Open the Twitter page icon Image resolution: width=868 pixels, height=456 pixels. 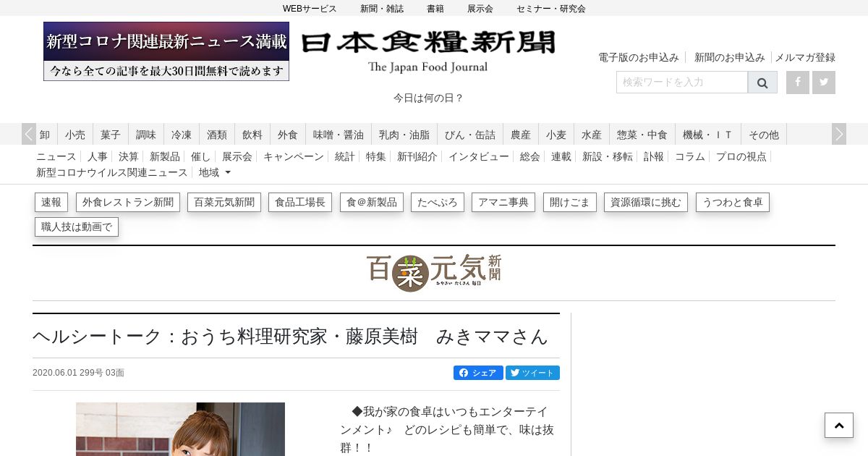click(824, 83)
